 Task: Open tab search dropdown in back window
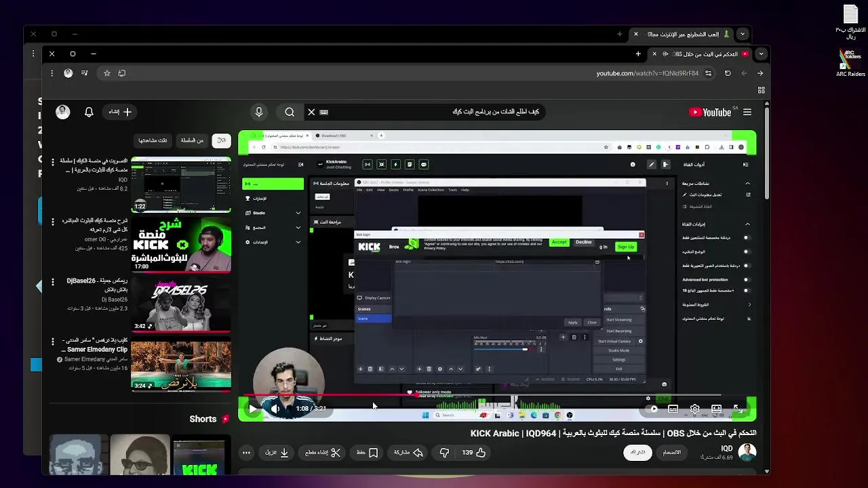[743, 34]
